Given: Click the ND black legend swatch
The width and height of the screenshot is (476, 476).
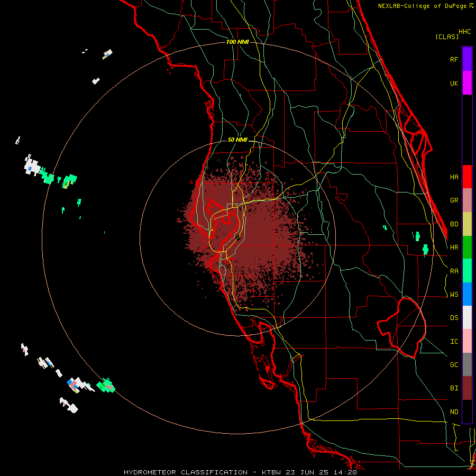Looking at the screenshot, I should click(467, 411).
